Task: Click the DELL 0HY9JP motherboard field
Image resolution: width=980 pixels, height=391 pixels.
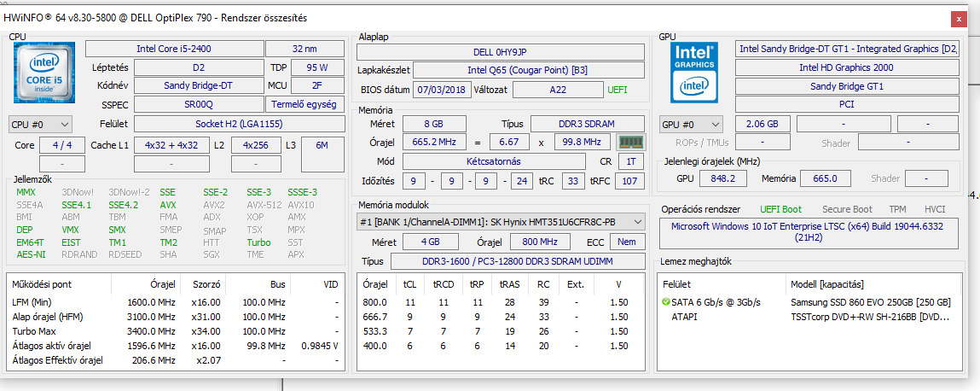Action: [x=501, y=52]
